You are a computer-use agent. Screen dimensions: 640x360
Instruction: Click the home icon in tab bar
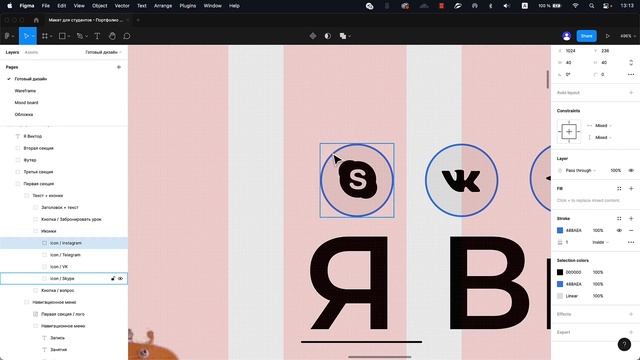pos(36,20)
